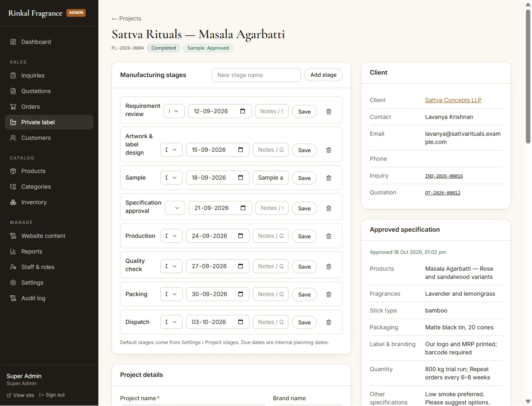Delete the Production stage
This screenshot has width=532, height=406.
coord(329,236)
